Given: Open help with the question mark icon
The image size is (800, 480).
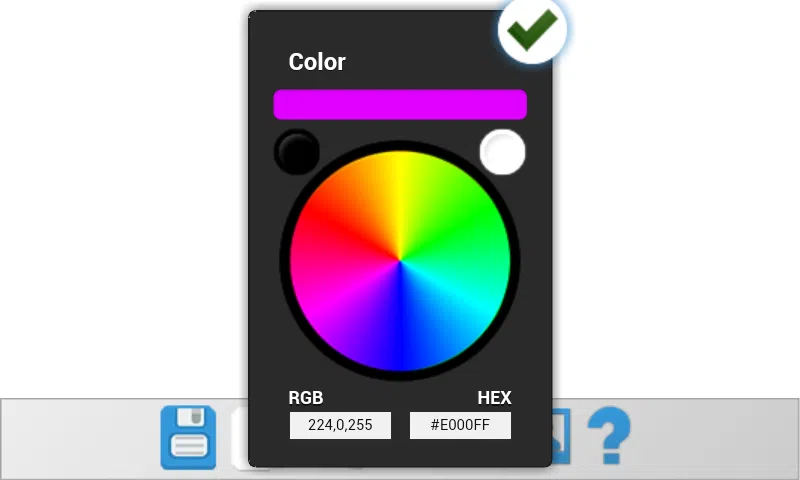Looking at the screenshot, I should click(609, 435).
